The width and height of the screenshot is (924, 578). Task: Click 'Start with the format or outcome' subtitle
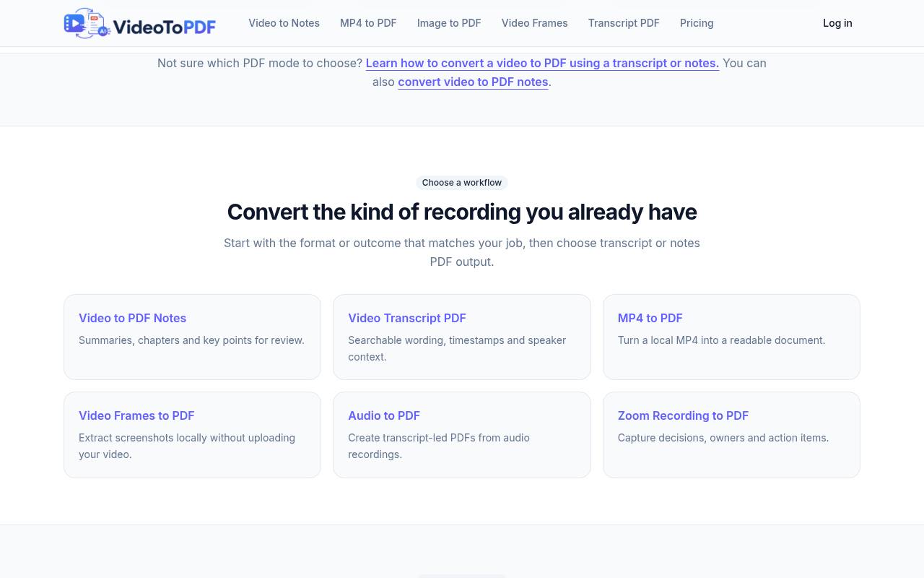[x=462, y=252]
